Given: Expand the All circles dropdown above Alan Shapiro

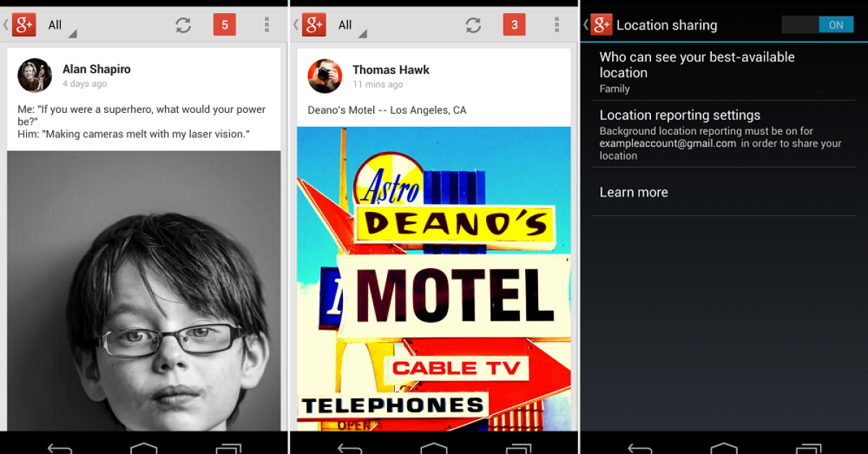Looking at the screenshot, I should (61, 26).
